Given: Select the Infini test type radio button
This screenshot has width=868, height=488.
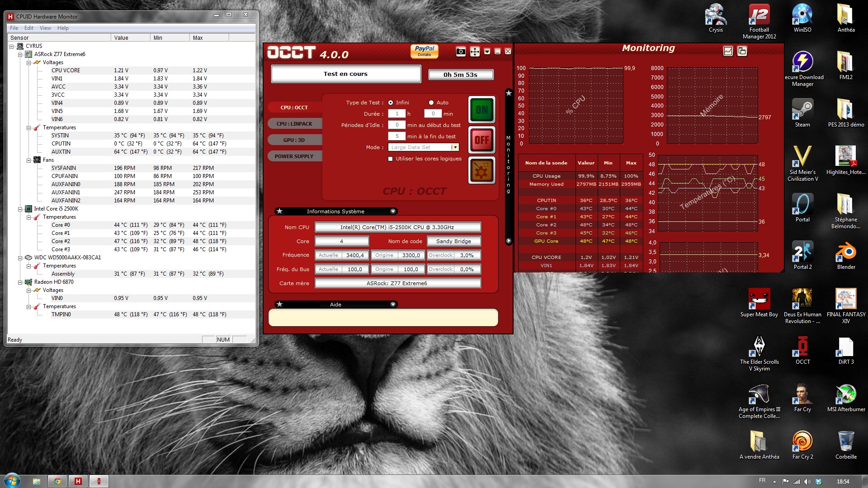Looking at the screenshot, I should click(391, 103).
